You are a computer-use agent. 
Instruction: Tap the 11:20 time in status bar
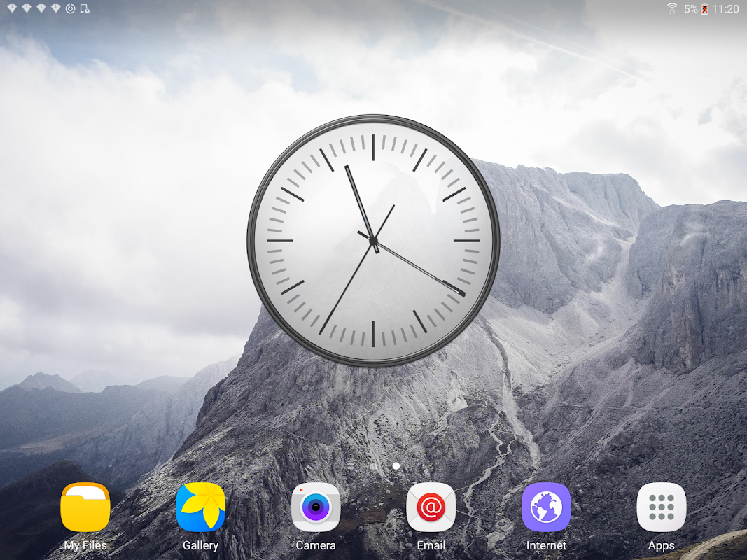pyautogui.click(x=725, y=9)
